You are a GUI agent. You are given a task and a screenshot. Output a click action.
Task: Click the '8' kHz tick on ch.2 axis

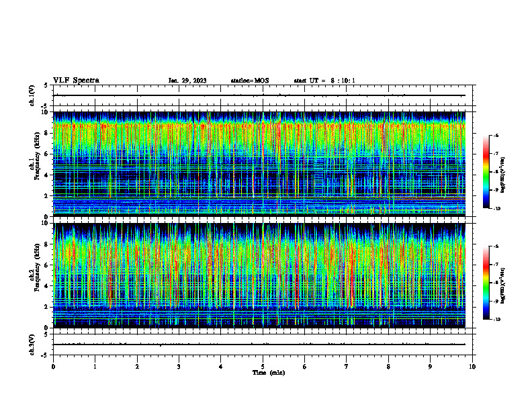(x=46, y=244)
